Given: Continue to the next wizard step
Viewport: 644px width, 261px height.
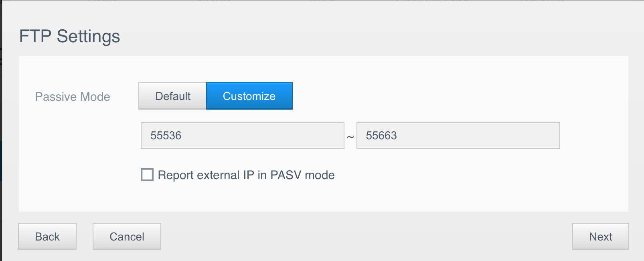Looking at the screenshot, I should (x=600, y=237).
